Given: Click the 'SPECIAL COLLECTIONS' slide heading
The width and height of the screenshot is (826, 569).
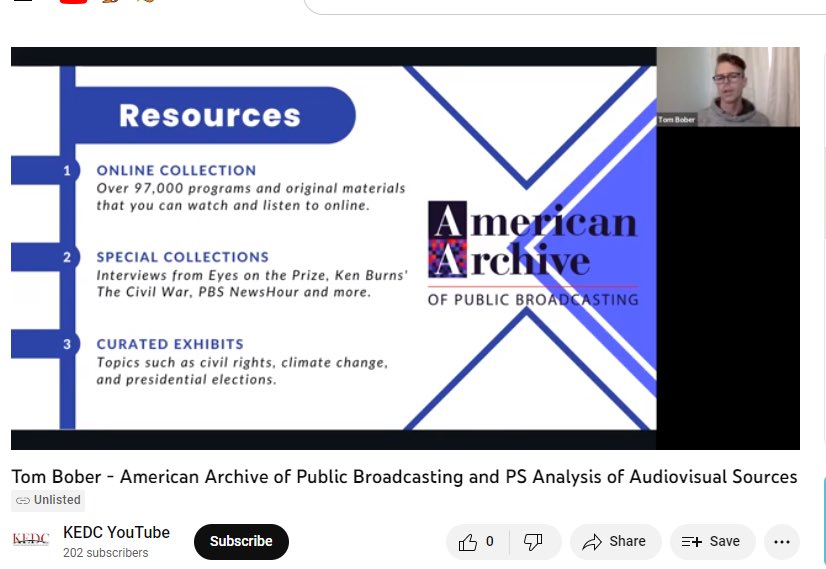Looking at the screenshot, I should point(183,257).
